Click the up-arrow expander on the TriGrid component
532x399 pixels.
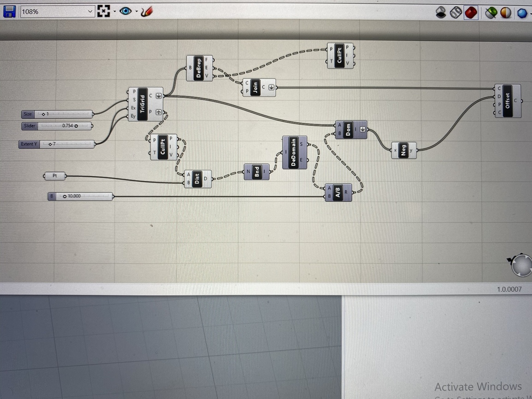coord(160,112)
